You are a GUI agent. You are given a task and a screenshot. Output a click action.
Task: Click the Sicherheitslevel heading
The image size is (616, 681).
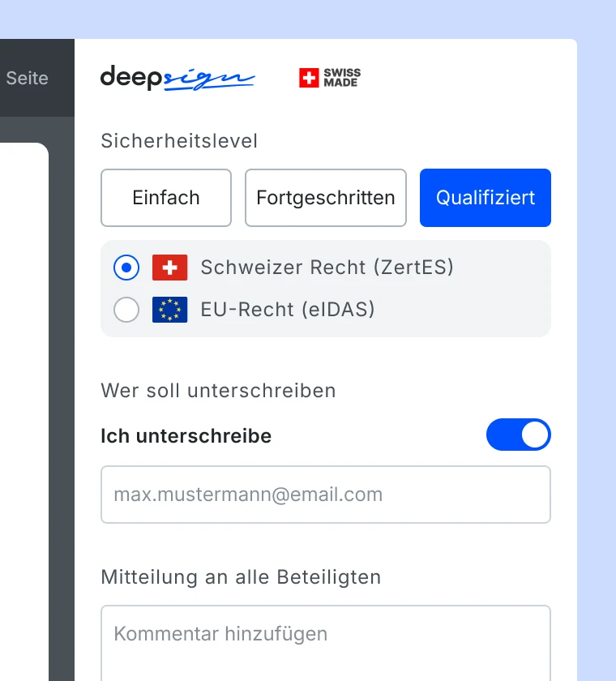pyautogui.click(x=179, y=141)
